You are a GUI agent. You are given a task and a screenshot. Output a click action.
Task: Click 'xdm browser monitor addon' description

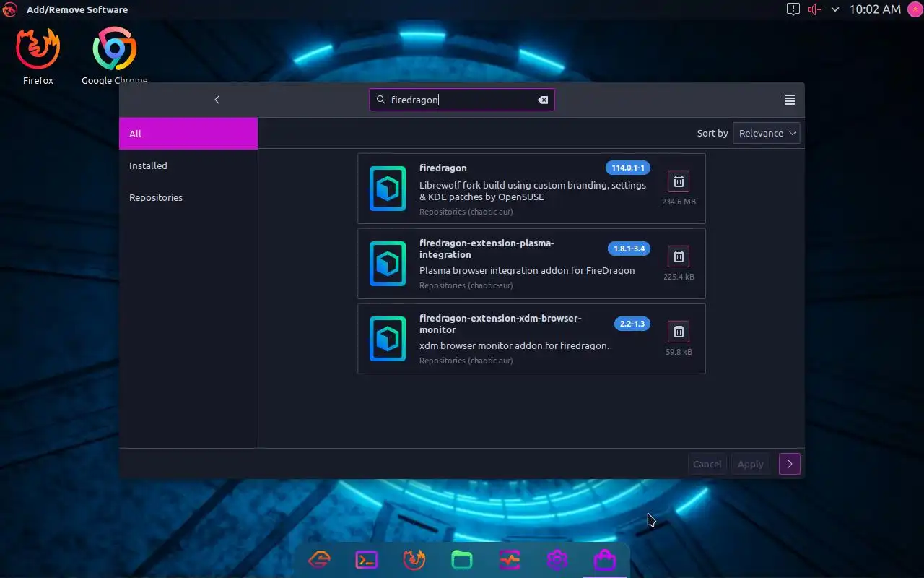point(514,345)
